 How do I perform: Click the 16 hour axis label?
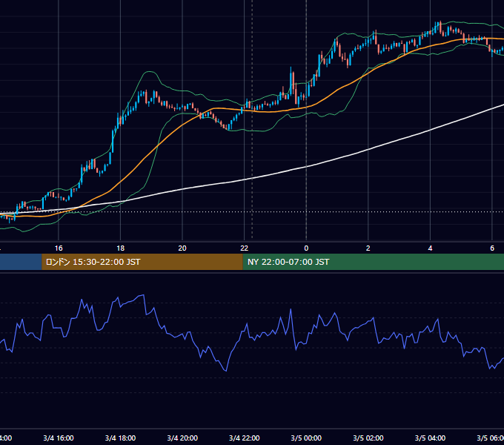[59, 248]
